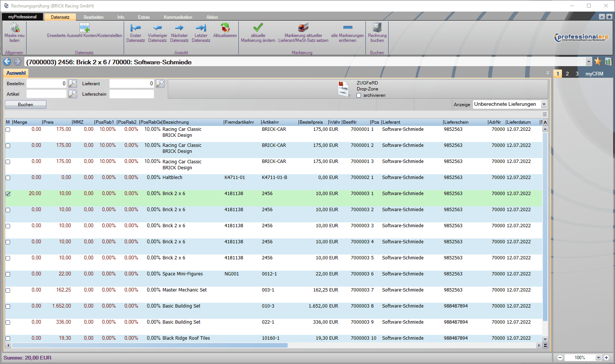Viewport: 615px width, 364px height.
Task: Collapse ribbon with up-arrow icon
Action: pyautogui.click(x=602, y=17)
